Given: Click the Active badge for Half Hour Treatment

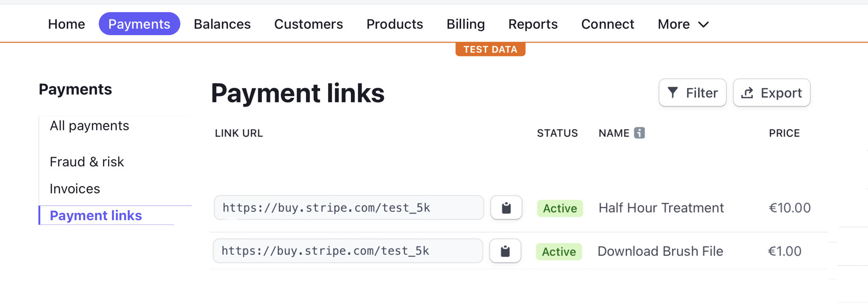Looking at the screenshot, I should 559,208.
